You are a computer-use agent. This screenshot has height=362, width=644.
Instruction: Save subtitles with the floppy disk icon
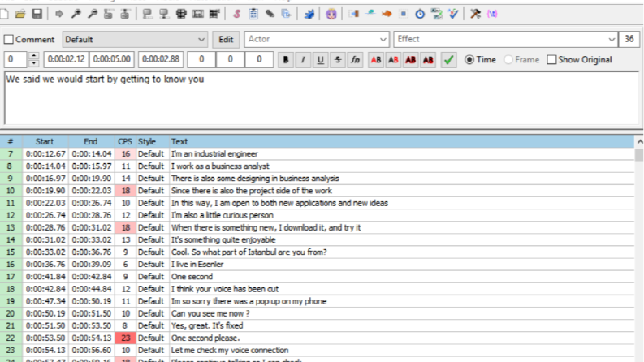(x=37, y=14)
